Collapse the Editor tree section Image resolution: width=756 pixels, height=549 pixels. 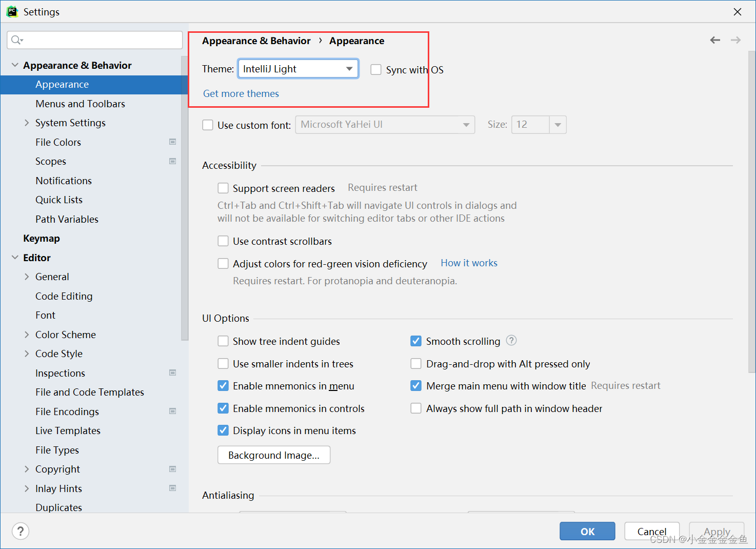pos(15,257)
